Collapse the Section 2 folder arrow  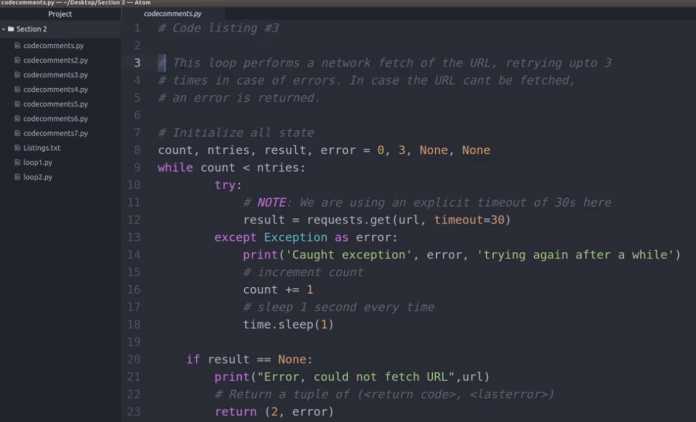coord(4,29)
